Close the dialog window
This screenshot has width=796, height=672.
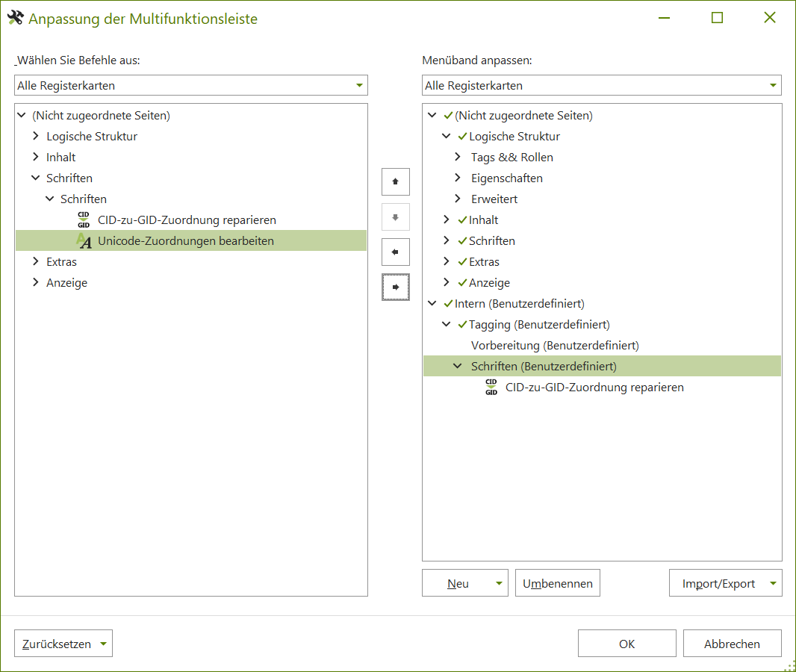[x=770, y=18]
